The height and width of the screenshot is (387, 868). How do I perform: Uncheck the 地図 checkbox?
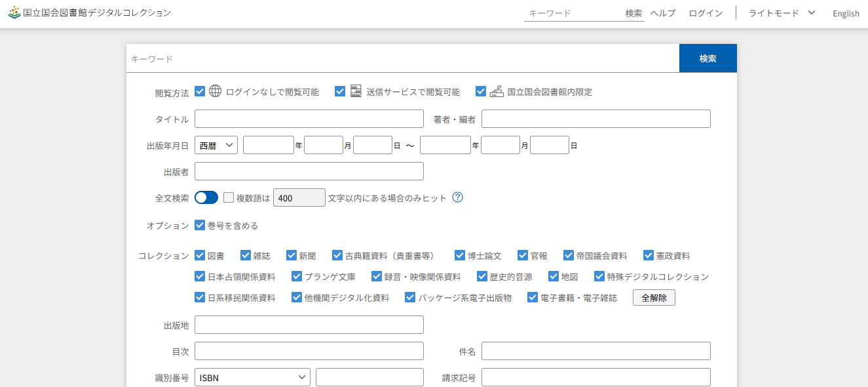554,276
